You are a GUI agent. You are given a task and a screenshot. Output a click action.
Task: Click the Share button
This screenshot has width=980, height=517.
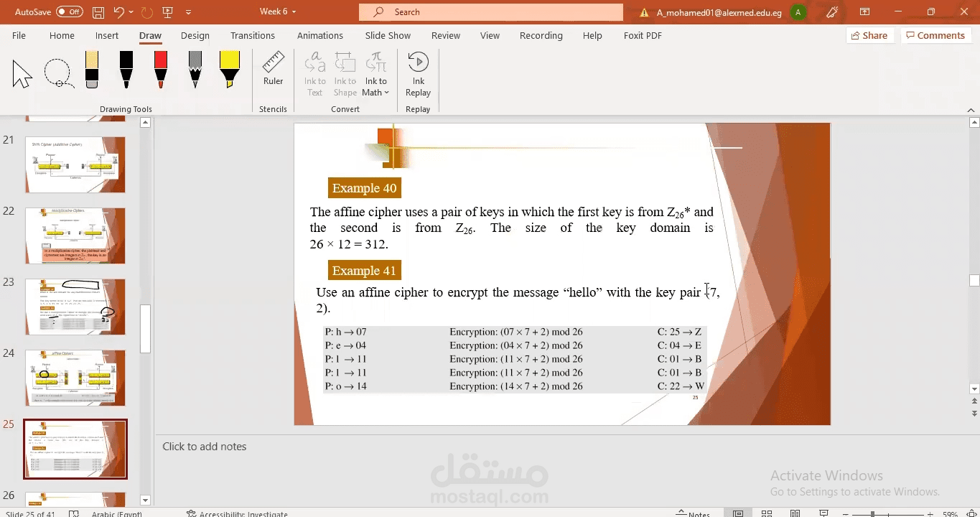pyautogui.click(x=869, y=35)
